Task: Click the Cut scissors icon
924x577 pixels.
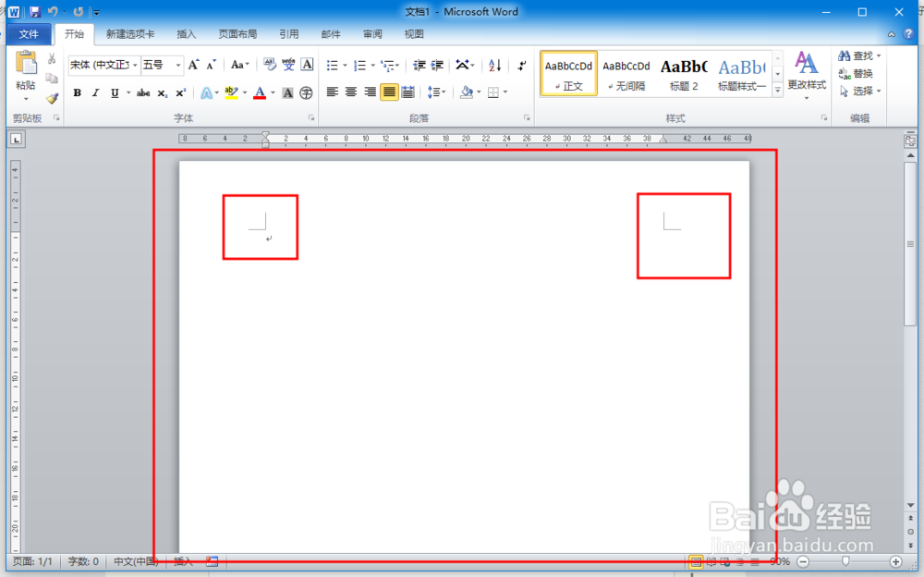Action: (52, 58)
